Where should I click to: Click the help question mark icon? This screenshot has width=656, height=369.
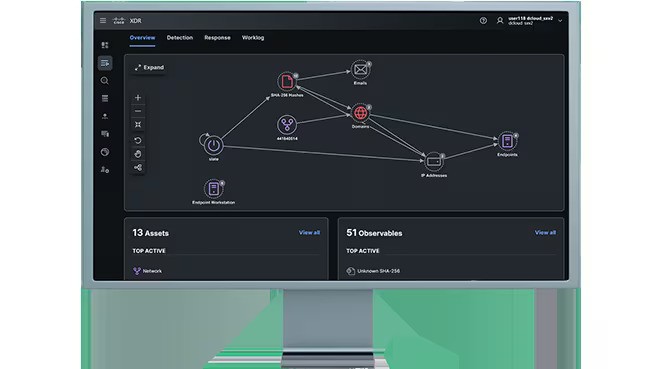click(x=483, y=20)
